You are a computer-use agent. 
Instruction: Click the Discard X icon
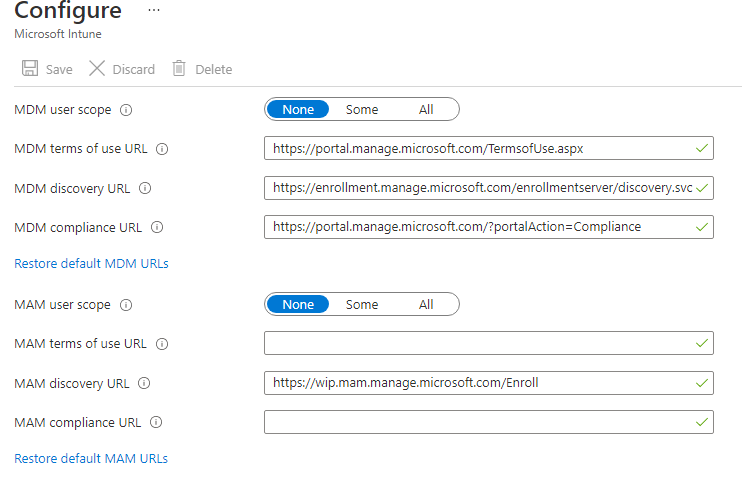pos(97,69)
